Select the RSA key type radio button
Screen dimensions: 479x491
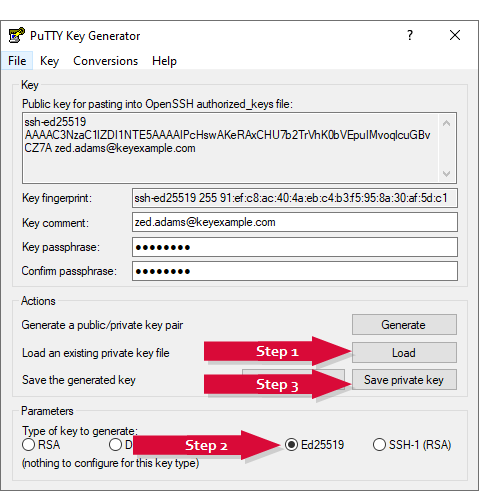29,444
